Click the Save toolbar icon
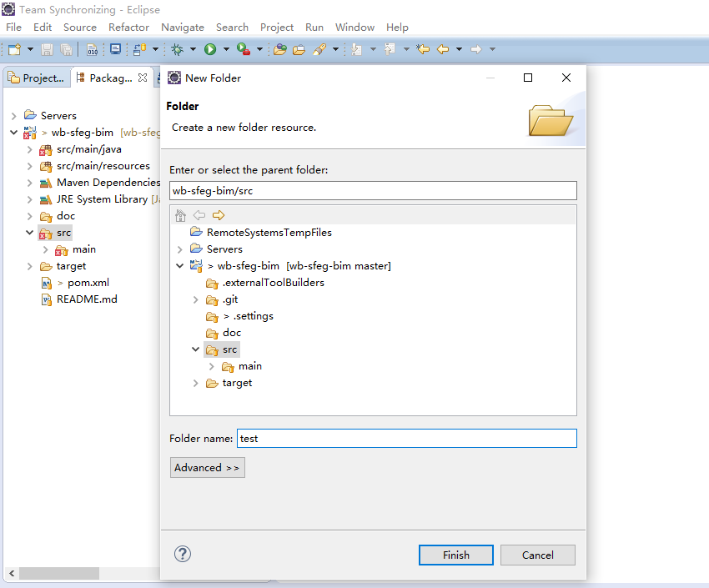 click(47, 49)
